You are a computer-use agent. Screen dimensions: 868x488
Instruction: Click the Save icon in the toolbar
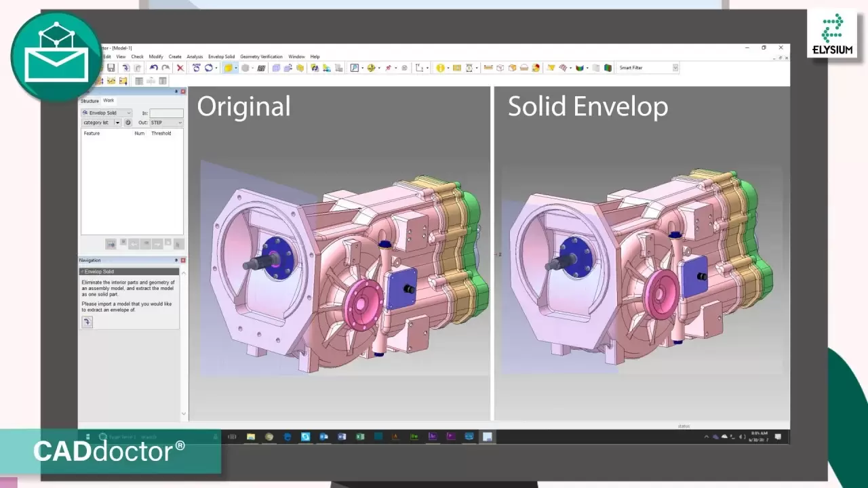point(111,68)
